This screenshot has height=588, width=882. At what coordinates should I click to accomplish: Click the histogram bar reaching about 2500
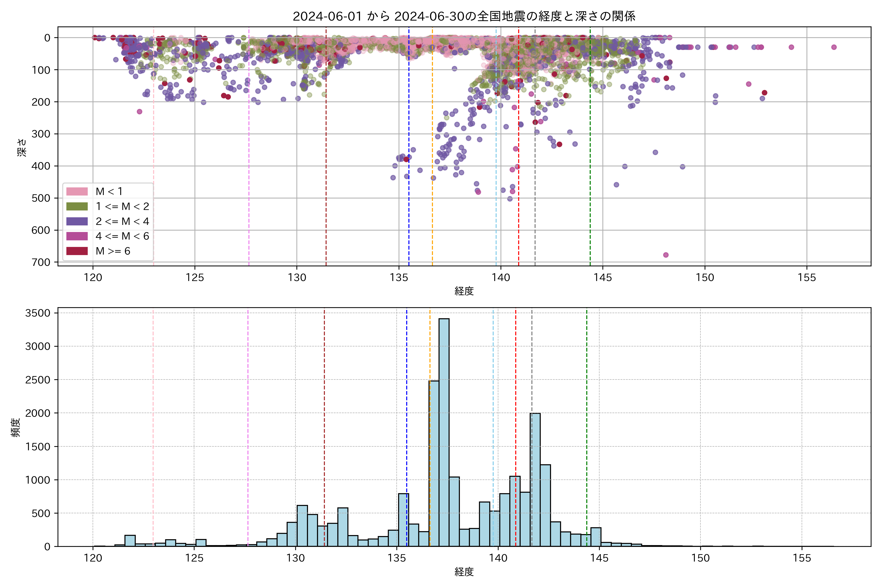pos(434,463)
